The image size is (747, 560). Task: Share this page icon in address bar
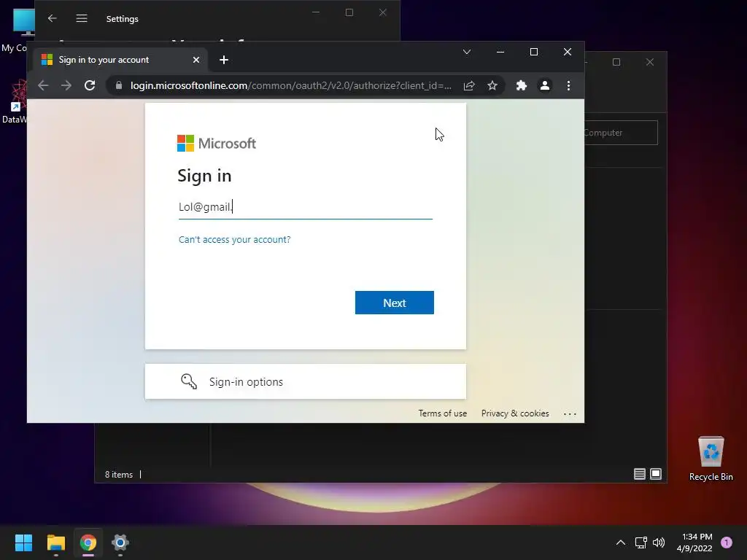click(x=469, y=86)
